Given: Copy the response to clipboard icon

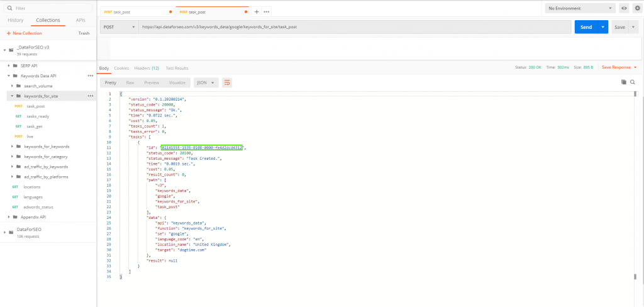Looking at the screenshot, I should pyautogui.click(x=624, y=82).
